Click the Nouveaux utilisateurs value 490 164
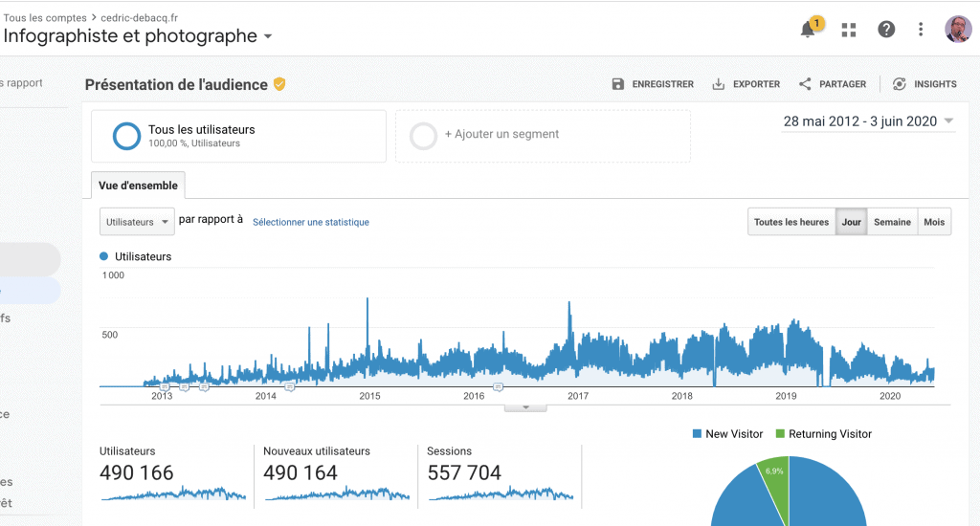 (x=300, y=472)
